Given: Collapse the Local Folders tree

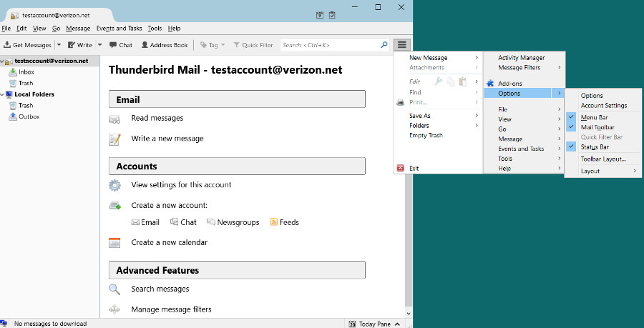Looking at the screenshot, I should (2, 94).
